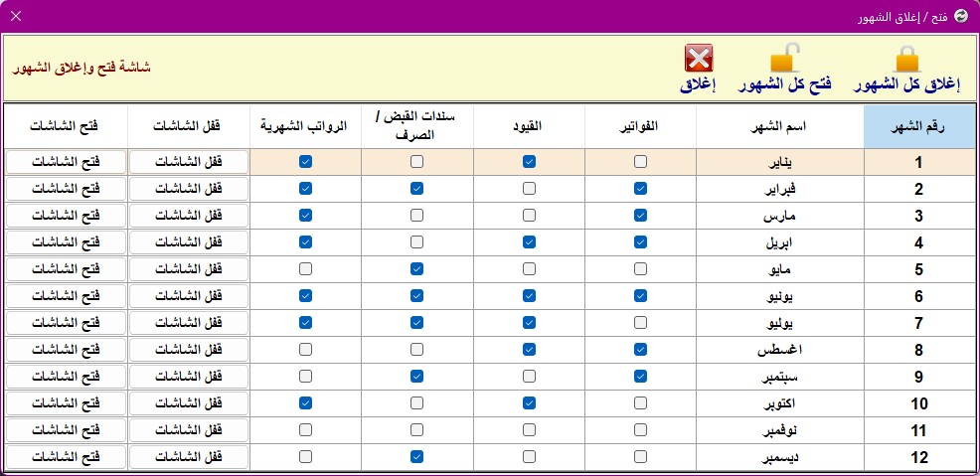The image size is (980, 476).
Task: Close the window with the title bar X
Action: click(x=16, y=16)
